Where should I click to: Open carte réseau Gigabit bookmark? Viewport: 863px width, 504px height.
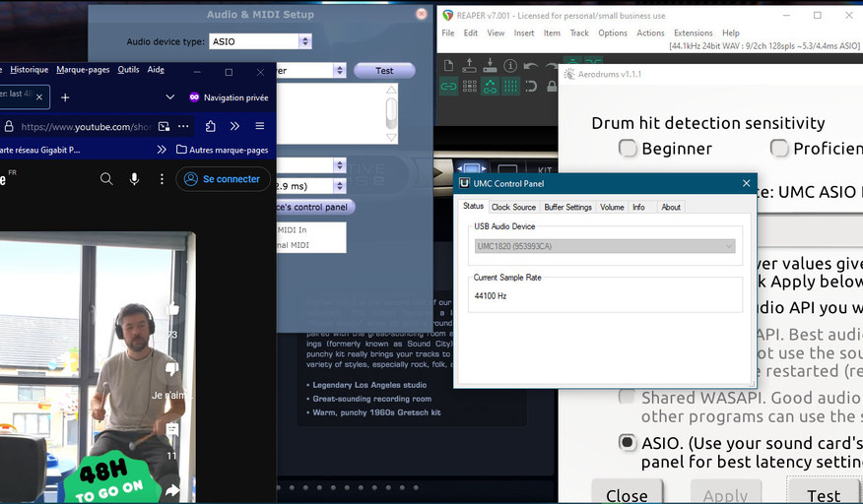point(39,150)
